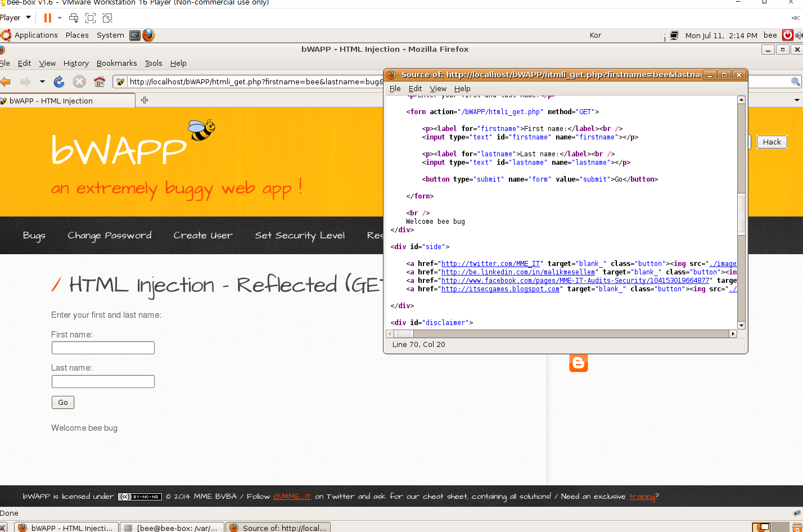Click the red power/shutdown icon in the panel
Screen dimensions: 803x532
[x=787, y=35]
